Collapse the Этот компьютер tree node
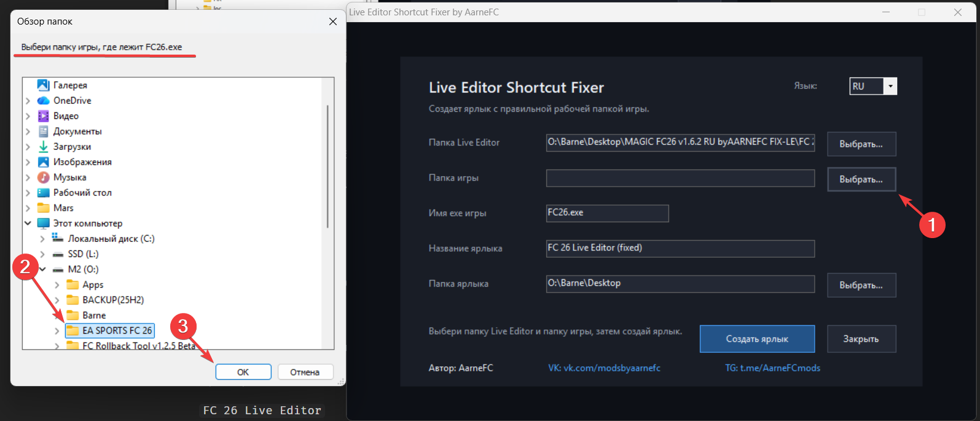 click(28, 223)
